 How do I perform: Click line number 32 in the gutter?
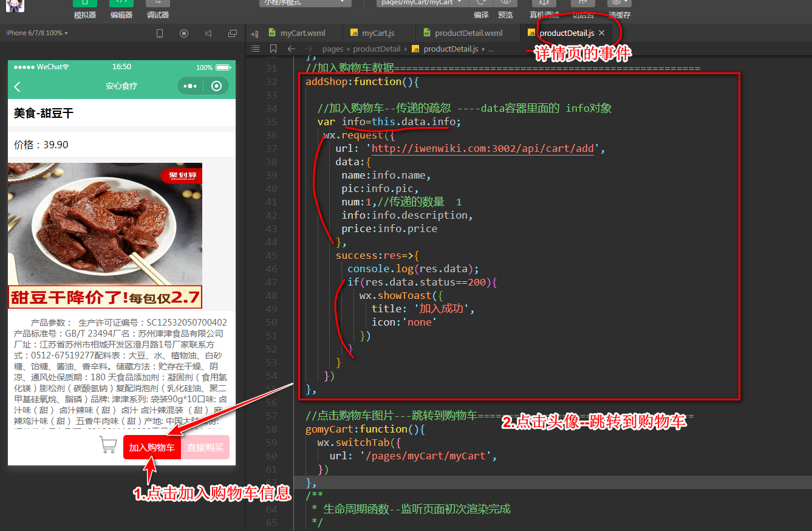tap(271, 82)
